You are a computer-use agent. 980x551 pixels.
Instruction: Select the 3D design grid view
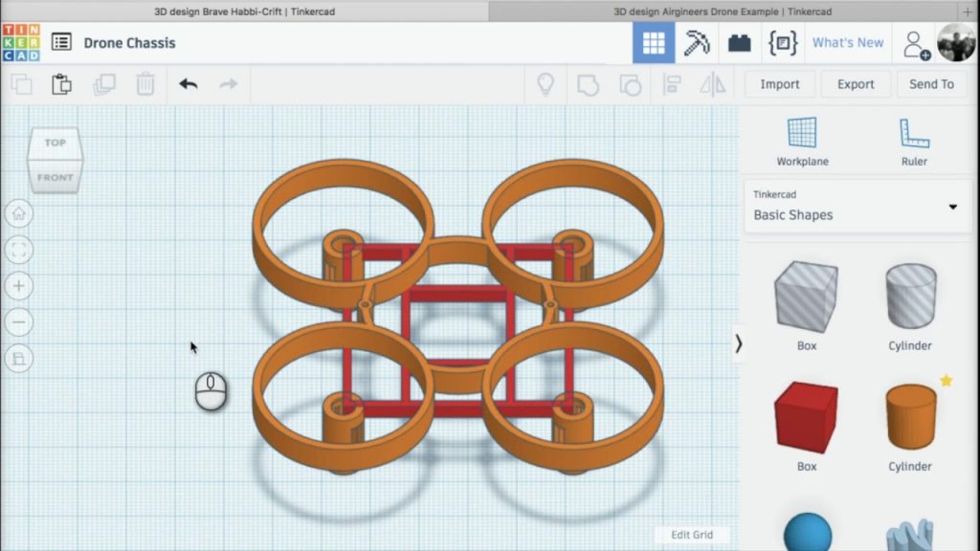pos(654,43)
